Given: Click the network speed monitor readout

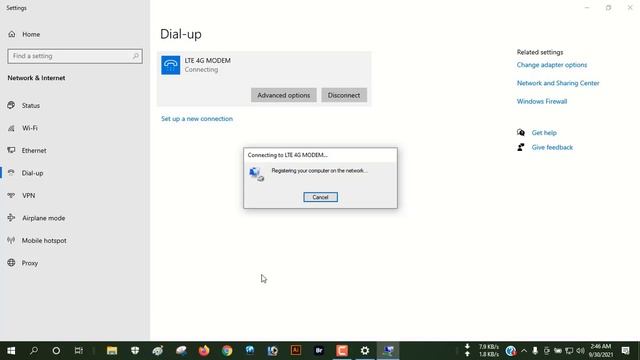Looking at the screenshot, I should pyautogui.click(x=483, y=351).
